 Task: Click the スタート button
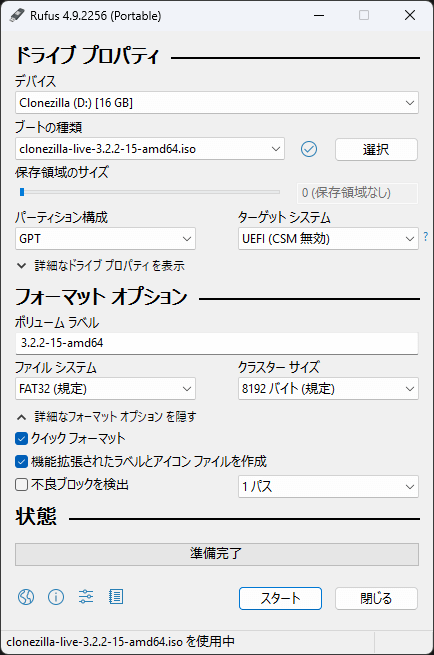click(x=280, y=599)
